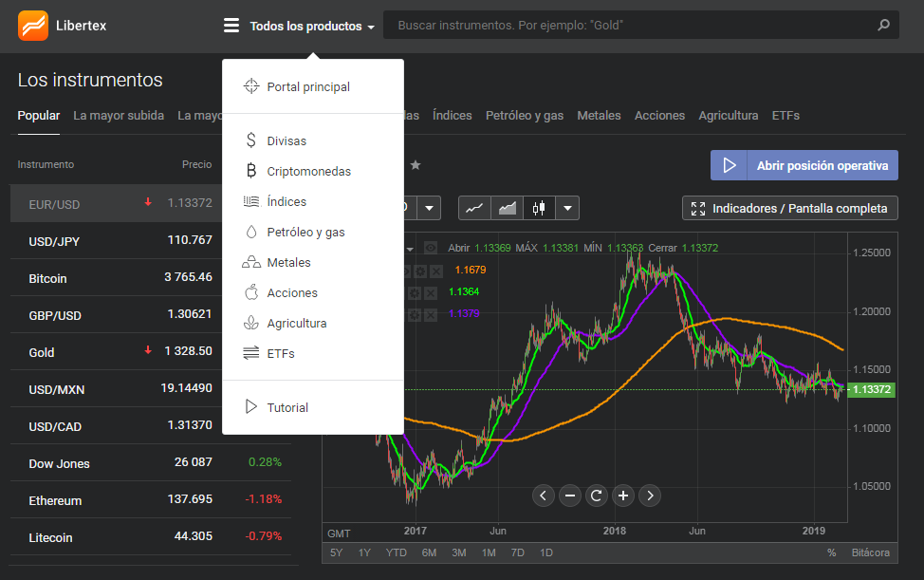This screenshot has height=580, width=924.
Task: Click the Tutorial play icon
Action: tap(251, 406)
